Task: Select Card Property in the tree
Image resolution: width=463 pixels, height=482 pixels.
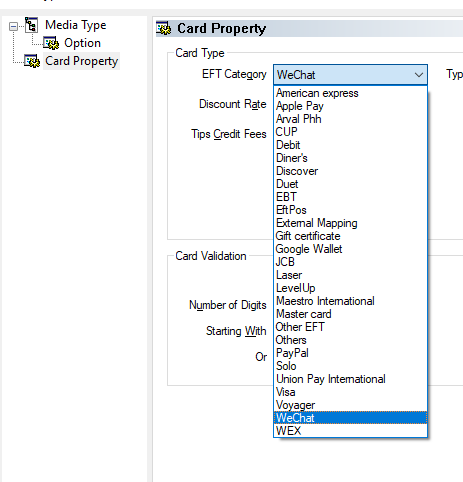Action: 81,61
